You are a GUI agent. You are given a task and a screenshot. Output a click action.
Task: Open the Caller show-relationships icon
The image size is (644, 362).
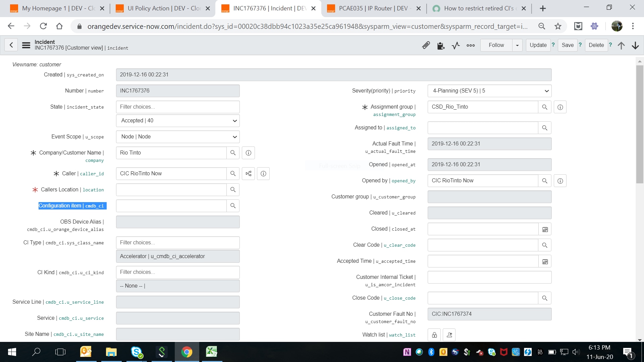(248, 174)
